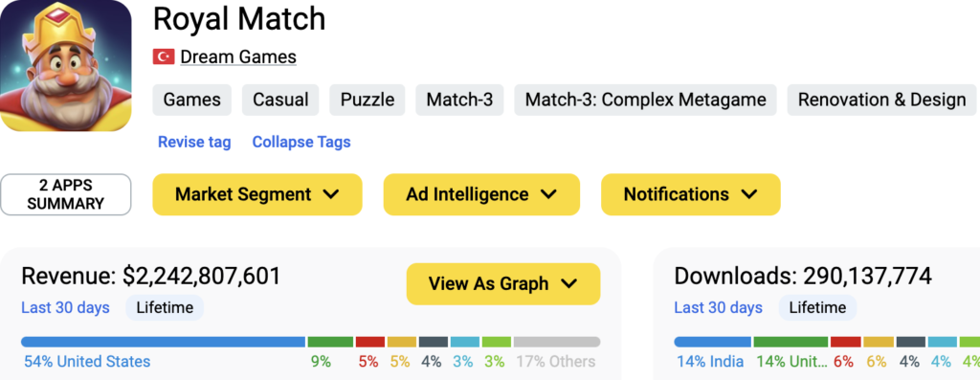Viewport: 980px width, 380px height.
Task: Open the View As Graph dropdown
Action: point(503,283)
